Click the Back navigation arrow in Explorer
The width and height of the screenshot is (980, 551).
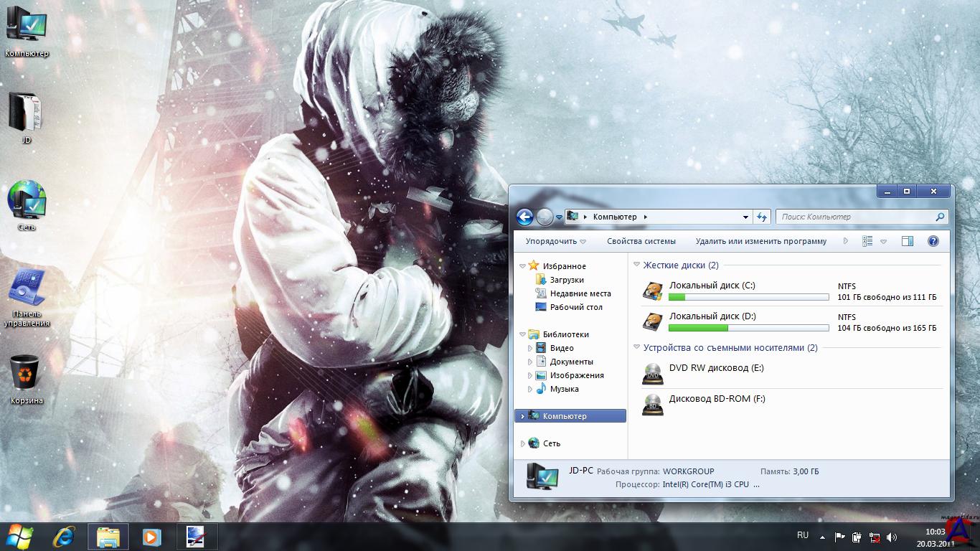point(524,217)
